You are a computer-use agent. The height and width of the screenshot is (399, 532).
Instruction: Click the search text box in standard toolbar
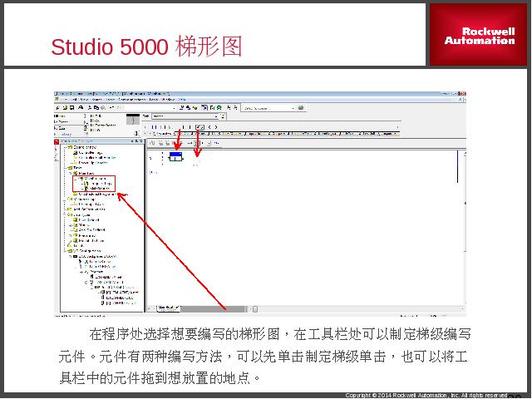coord(148,108)
